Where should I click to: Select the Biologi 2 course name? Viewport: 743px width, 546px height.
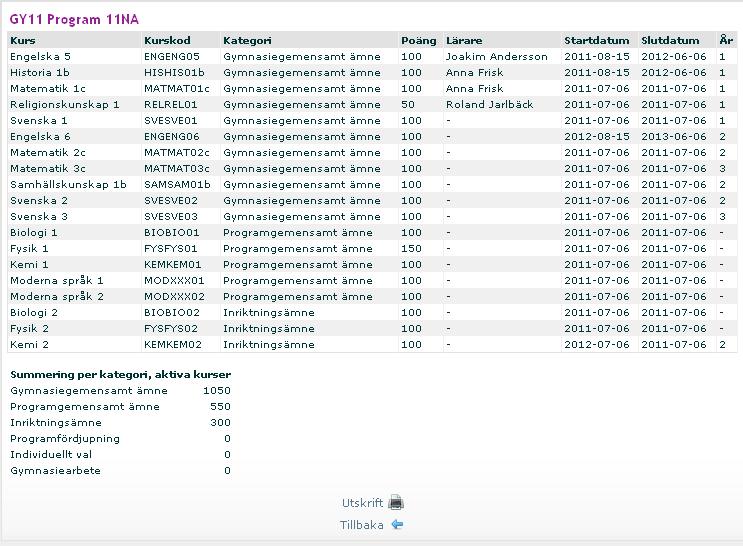pos(34,313)
